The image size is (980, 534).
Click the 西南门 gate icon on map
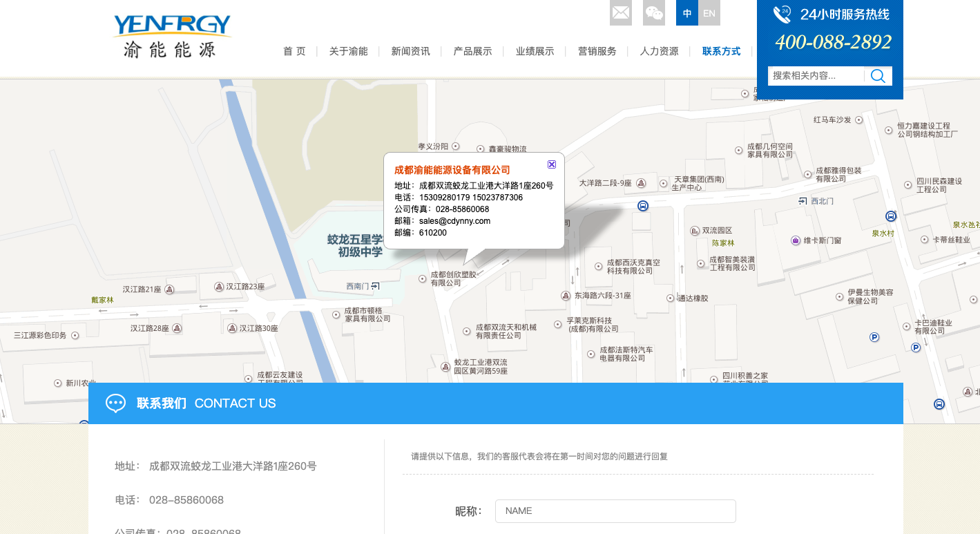(x=375, y=286)
